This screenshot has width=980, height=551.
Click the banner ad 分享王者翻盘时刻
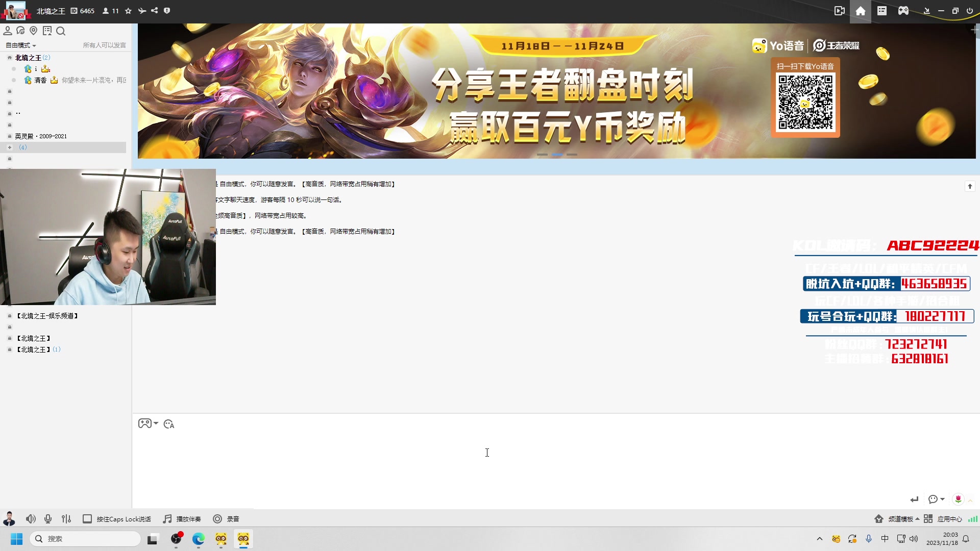click(556, 91)
